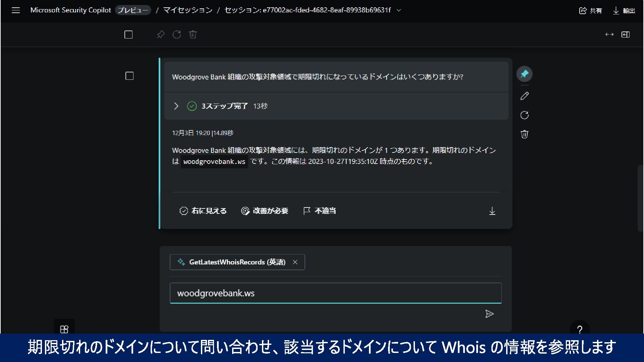
Task: Click the help question mark icon
Action: (580, 329)
